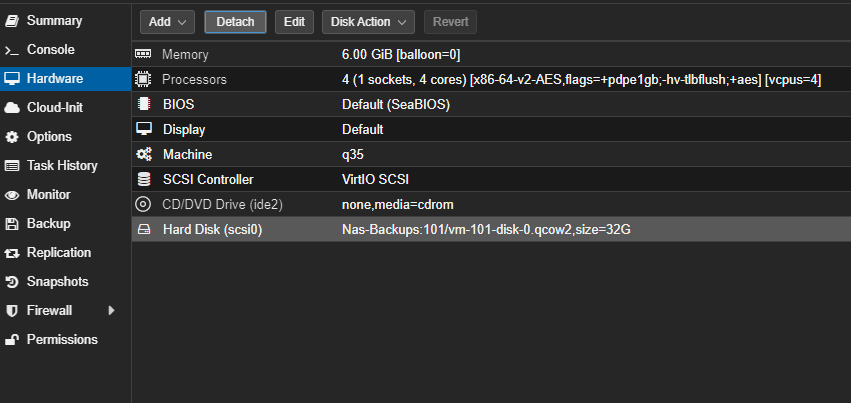Click the Permissions unlock icon
851x403 pixels.
pyautogui.click(x=12, y=340)
